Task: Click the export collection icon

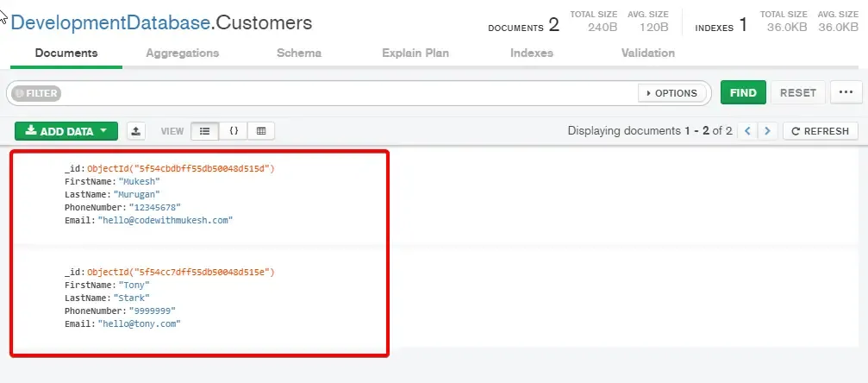Action: 136,131
